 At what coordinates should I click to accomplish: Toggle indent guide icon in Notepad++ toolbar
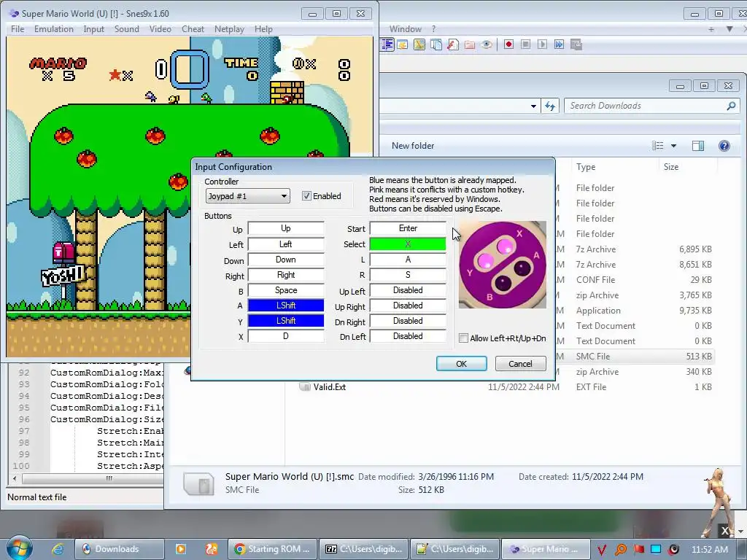(x=387, y=44)
